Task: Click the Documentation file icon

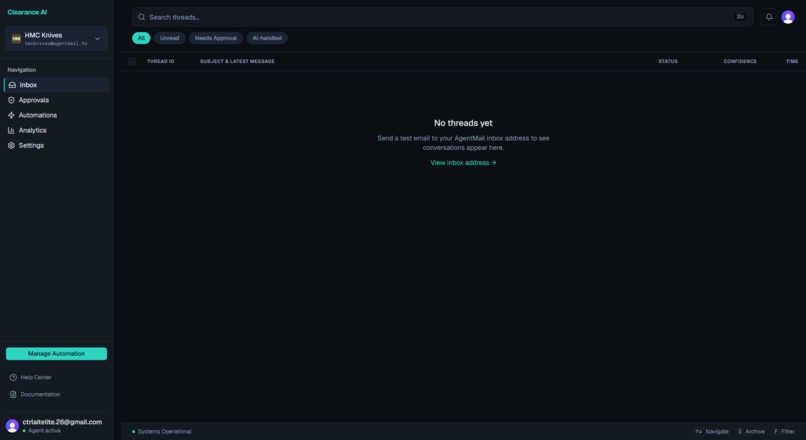Action: [x=13, y=394]
